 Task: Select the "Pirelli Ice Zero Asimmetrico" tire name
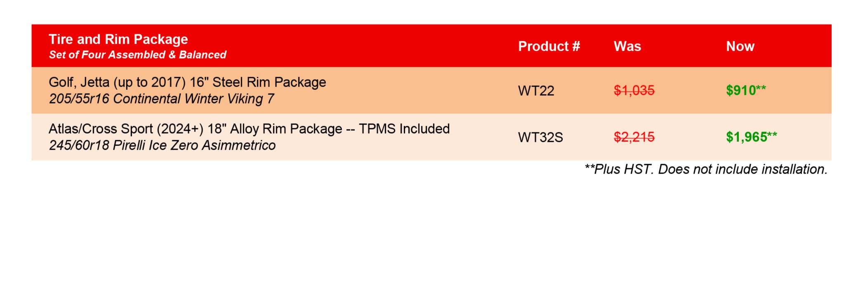(194, 146)
